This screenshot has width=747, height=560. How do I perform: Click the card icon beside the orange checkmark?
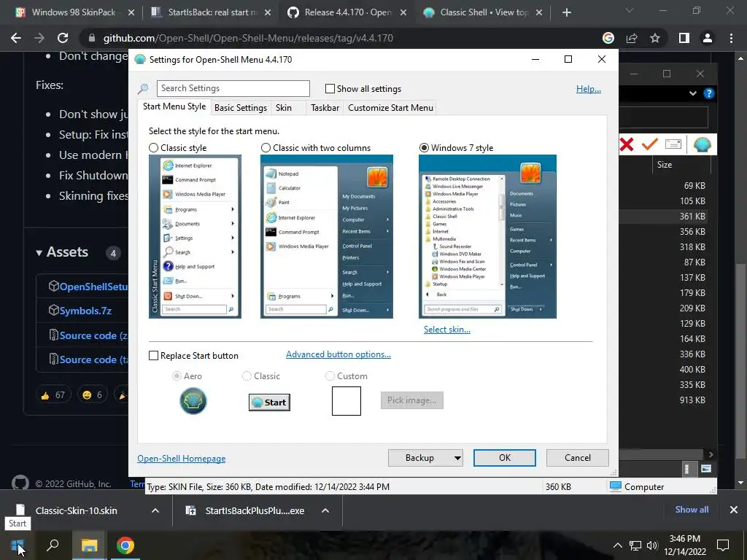tap(673, 144)
